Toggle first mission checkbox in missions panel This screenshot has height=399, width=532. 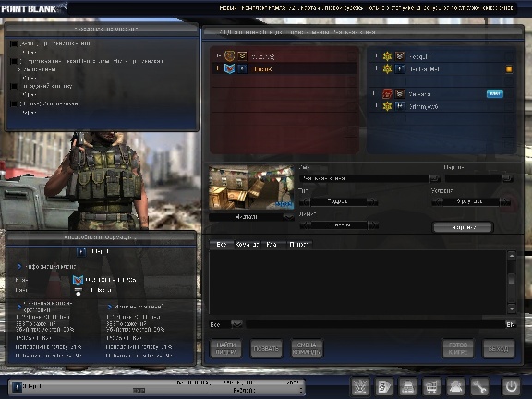[14, 43]
